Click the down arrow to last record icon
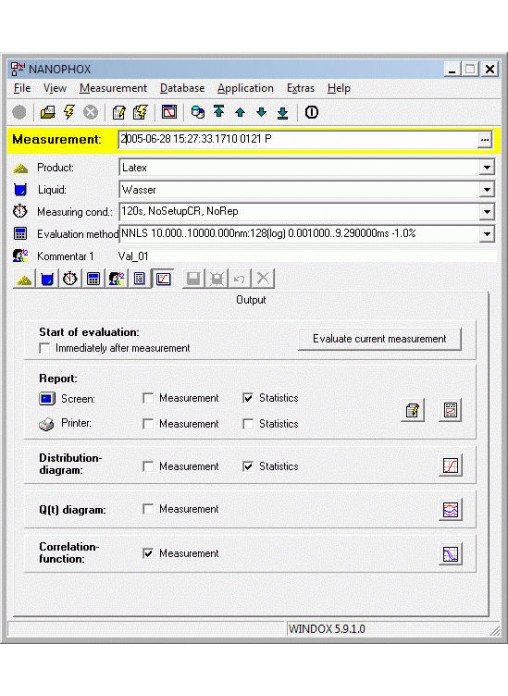 coord(283,113)
